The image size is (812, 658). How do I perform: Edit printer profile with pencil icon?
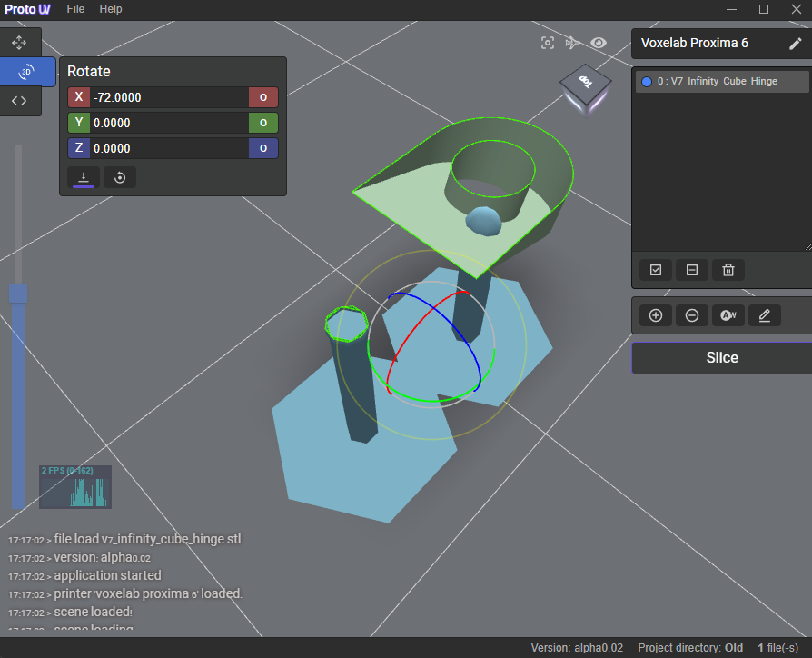[x=795, y=44]
